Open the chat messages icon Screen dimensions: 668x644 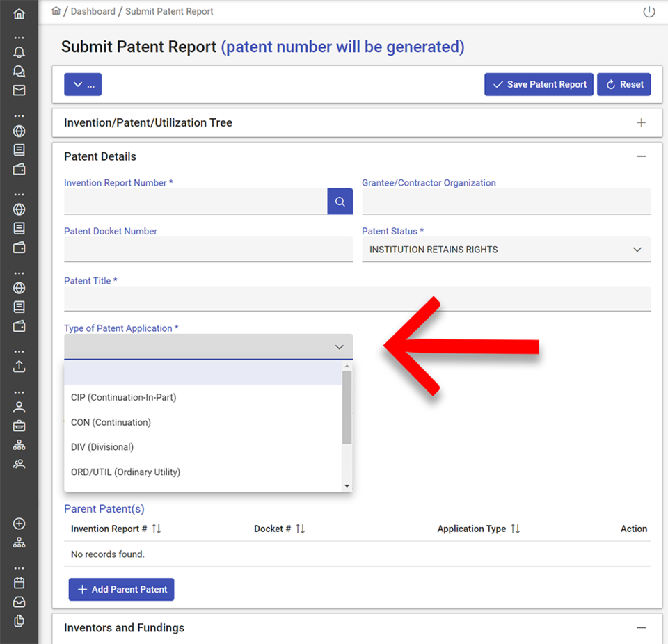pos(19,71)
